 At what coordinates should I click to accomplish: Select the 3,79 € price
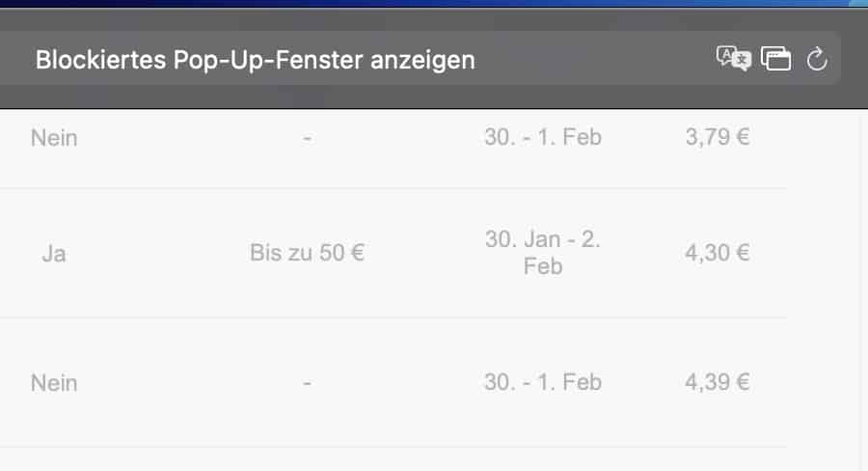coord(718,137)
